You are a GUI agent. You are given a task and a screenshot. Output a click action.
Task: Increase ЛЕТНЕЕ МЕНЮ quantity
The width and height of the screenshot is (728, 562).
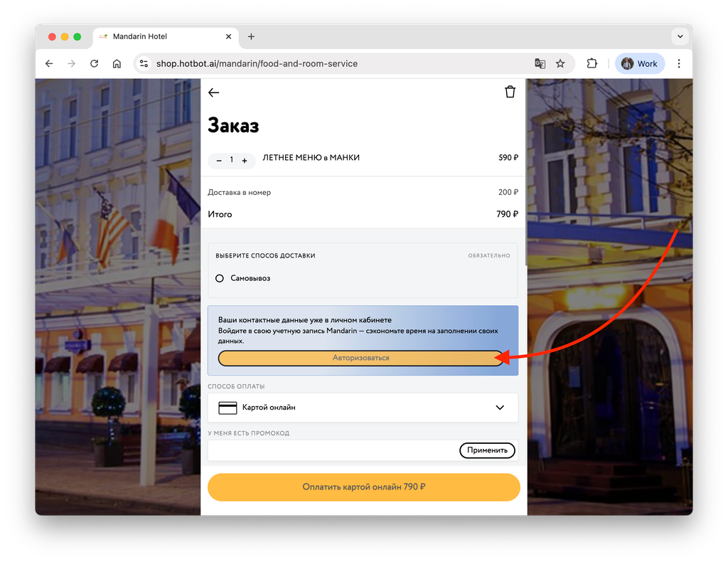pos(245,161)
